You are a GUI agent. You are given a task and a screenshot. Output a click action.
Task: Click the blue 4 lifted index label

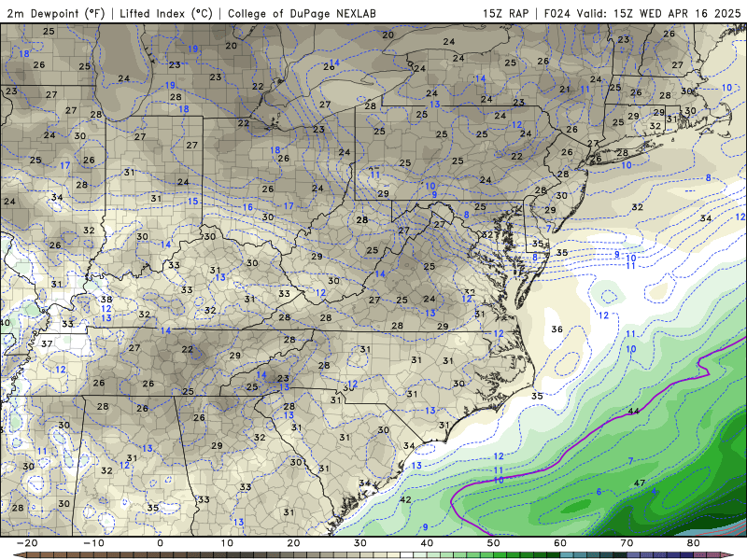[x=654, y=491]
